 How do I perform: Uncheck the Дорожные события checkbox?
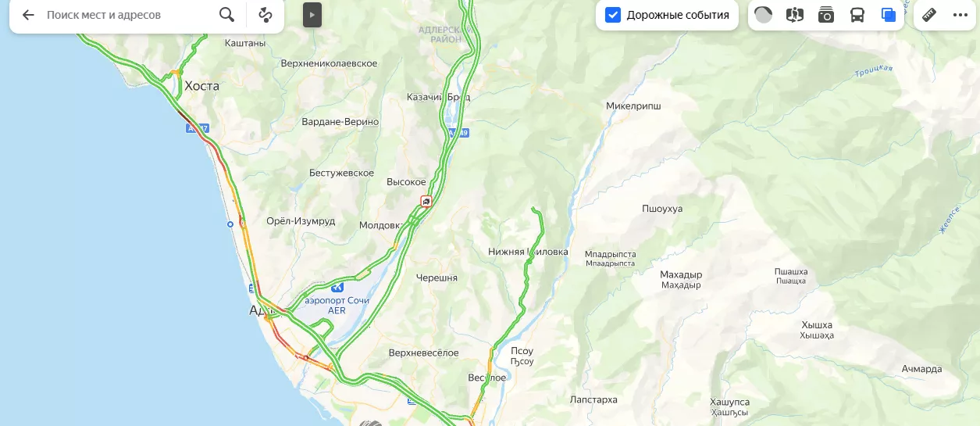pos(613,15)
